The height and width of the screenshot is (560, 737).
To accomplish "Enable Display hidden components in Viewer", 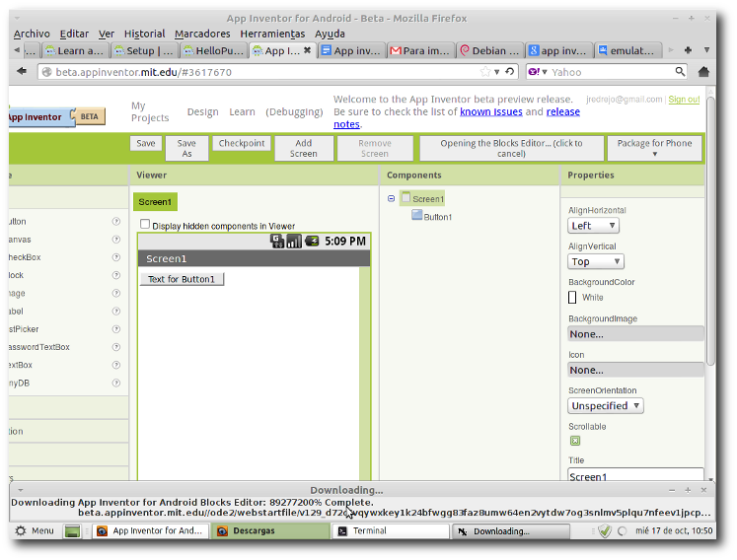I will 145,225.
